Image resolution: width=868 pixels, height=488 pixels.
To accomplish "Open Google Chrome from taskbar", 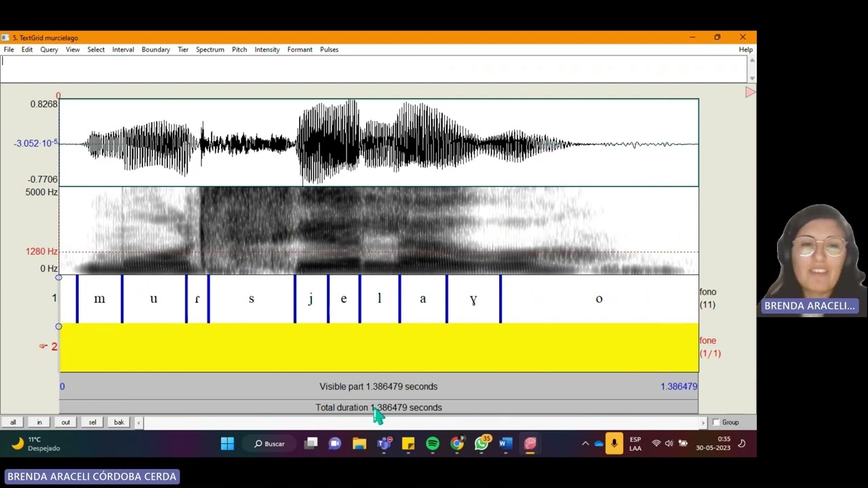I will (457, 444).
